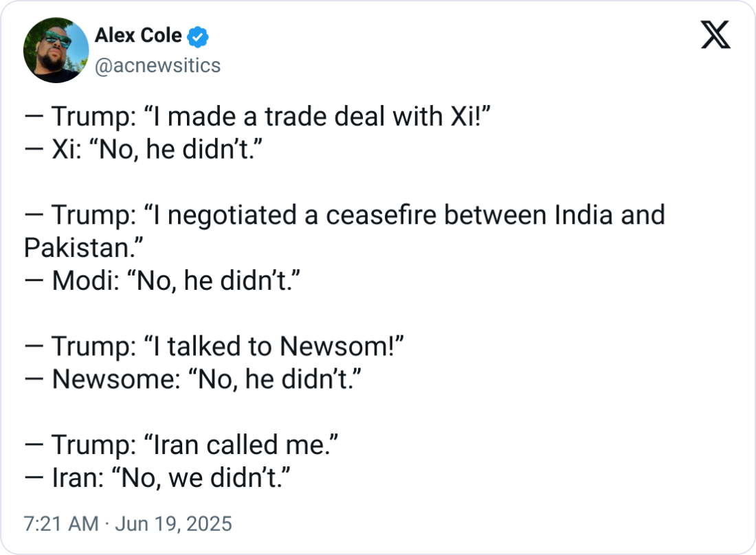Click the Alex Cole display name
Image resolution: width=756 pixels, height=555 pixels.
coord(137,36)
